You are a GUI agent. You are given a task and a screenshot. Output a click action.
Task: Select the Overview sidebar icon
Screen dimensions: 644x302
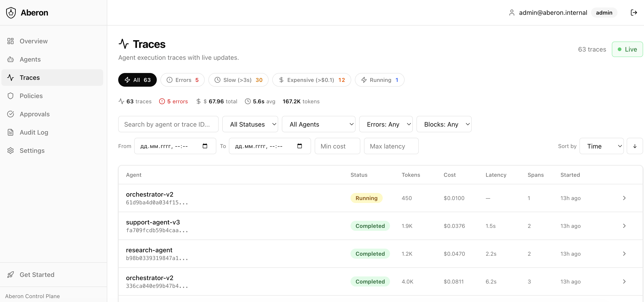point(10,41)
